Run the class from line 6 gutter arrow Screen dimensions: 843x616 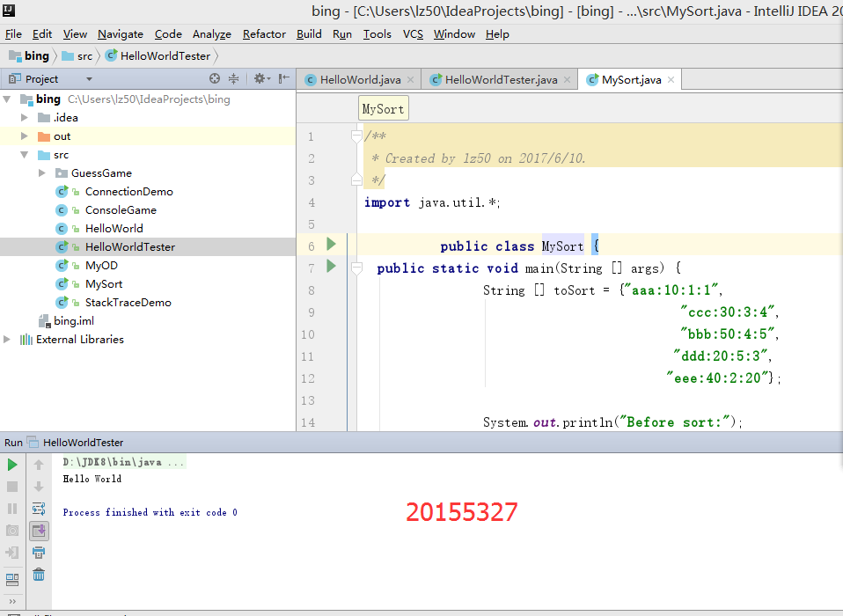point(331,244)
